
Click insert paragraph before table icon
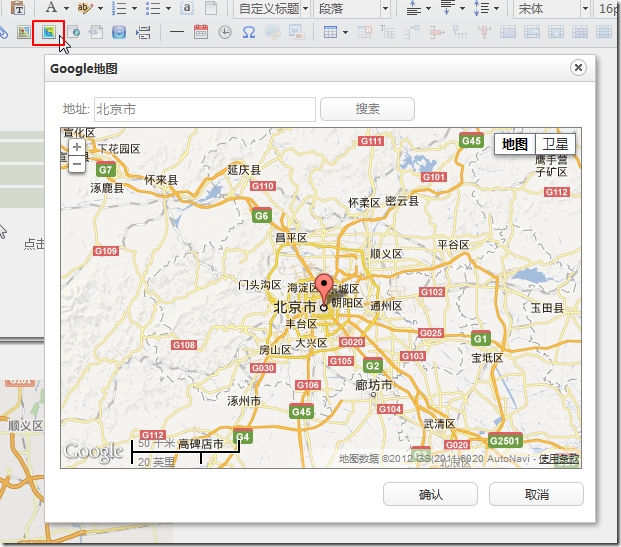(388, 32)
